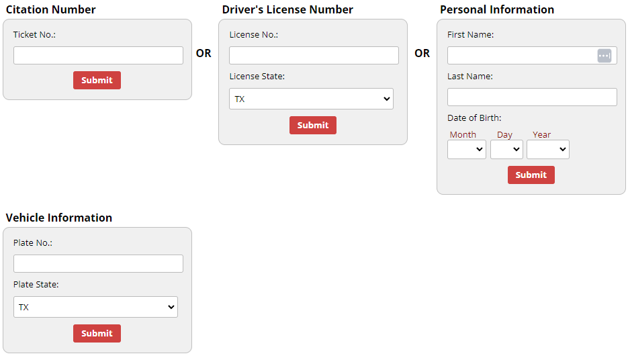The image size is (628, 364).
Task: Open the Day dropdown for birth date
Action: pyautogui.click(x=506, y=149)
